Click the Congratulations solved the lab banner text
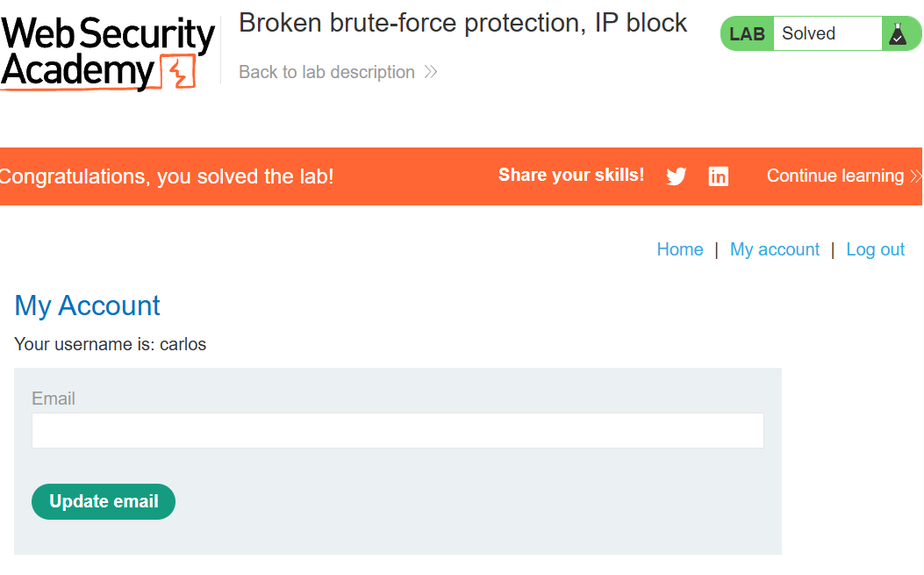 (x=167, y=176)
